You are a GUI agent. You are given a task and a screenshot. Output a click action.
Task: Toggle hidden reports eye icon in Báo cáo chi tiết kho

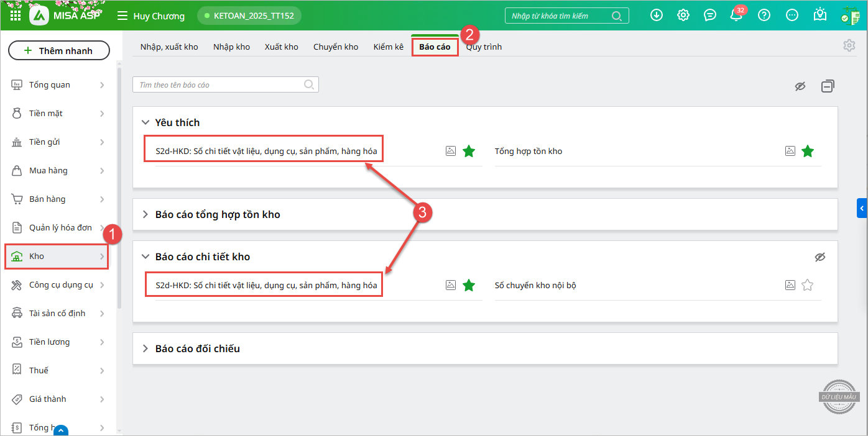coord(820,257)
